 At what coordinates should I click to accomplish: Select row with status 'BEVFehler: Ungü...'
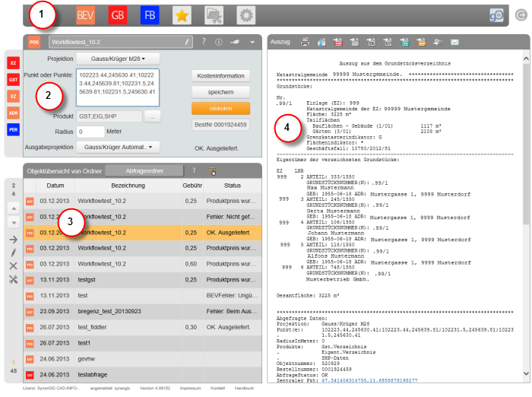click(x=143, y=295)
